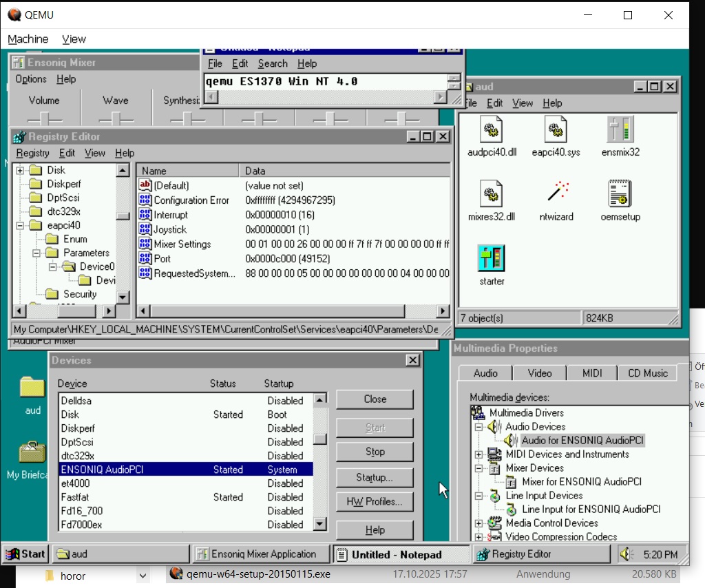This screenshot has width=705, height=588.
Task: Expand MIDI Devices and Instruments node
Action: (478, 454)
